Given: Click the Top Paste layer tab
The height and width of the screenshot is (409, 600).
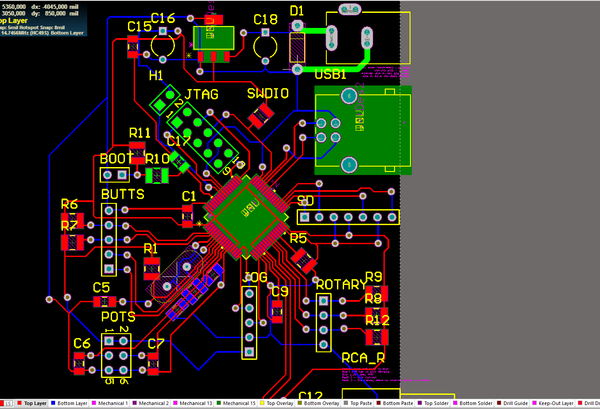Looking at the screenshot, I should [358, 403].
